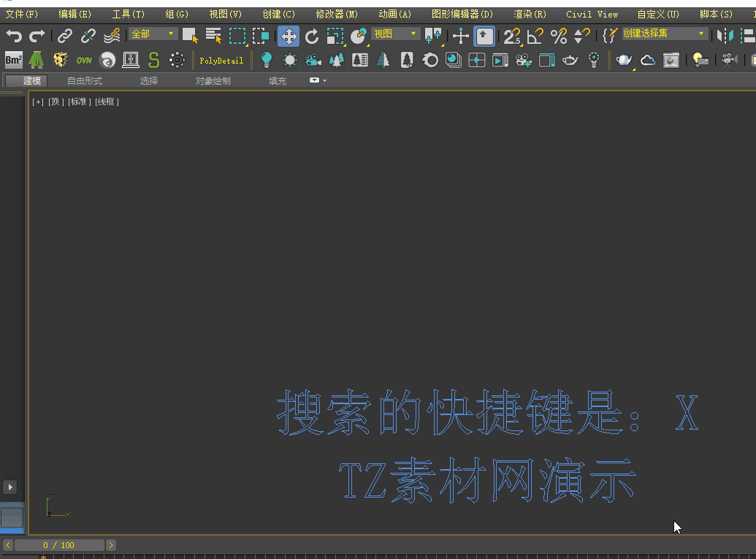Switch to the 对象绘制 ribbon tab
756x559 pixels.
(x=213, y=80)
